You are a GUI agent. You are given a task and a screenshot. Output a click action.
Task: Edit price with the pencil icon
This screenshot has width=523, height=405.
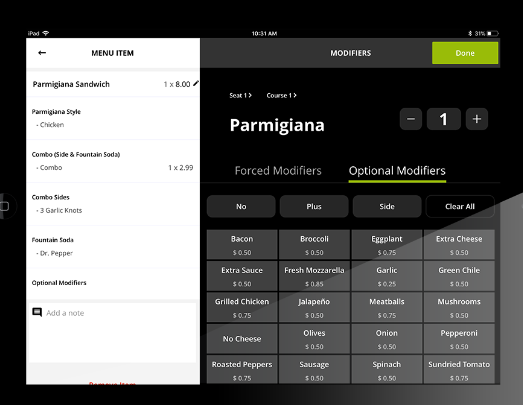(196, 83)
